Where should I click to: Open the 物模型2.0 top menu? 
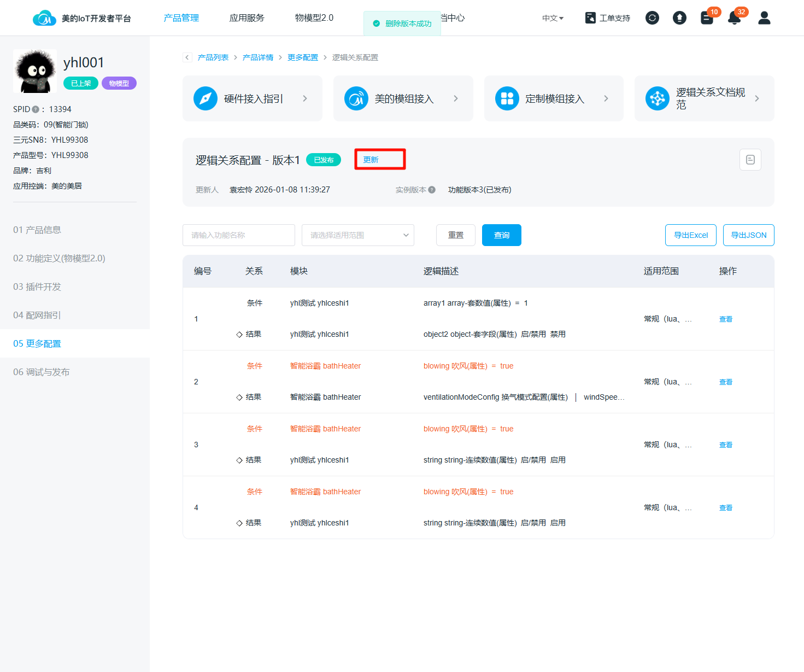pyautogui.click(x=314, y=18)
